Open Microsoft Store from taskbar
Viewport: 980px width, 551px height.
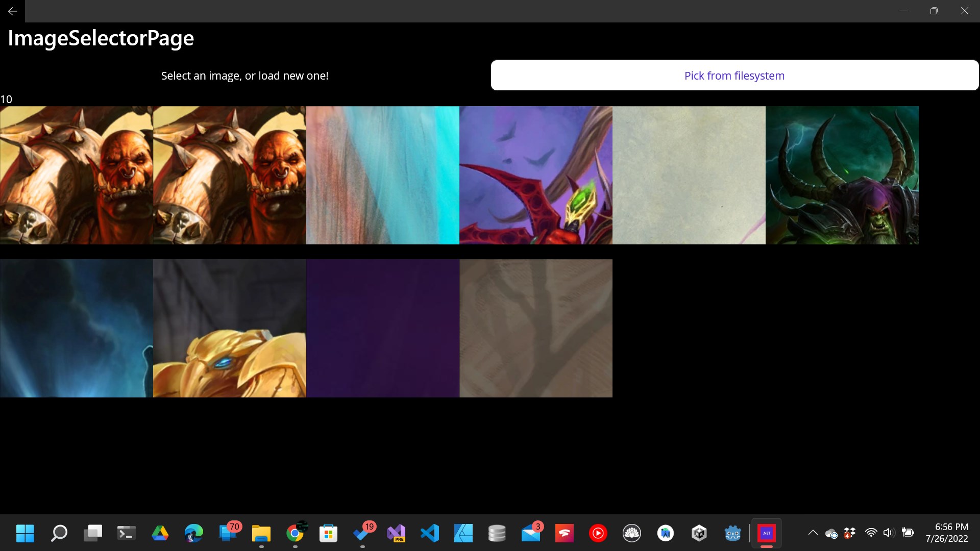(x=328, y=533)
